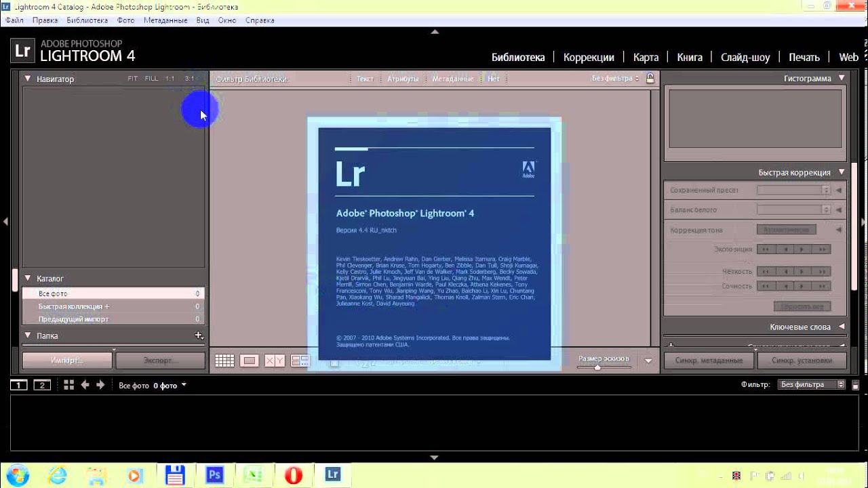
Task: Open the Без фильтра dropdown in filmstrip
Action: [x=811, y=384]
